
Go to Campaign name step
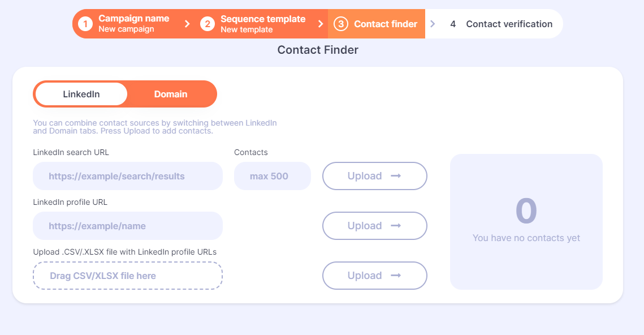(x=128, y=24)
